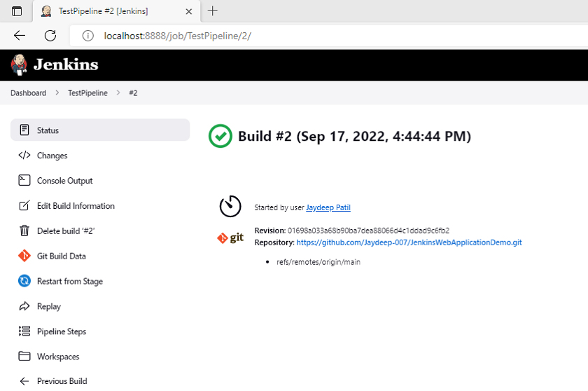Click the git logo beside Revision
The width and height of the screenshot is (588, 391).
tap(230, 238)
